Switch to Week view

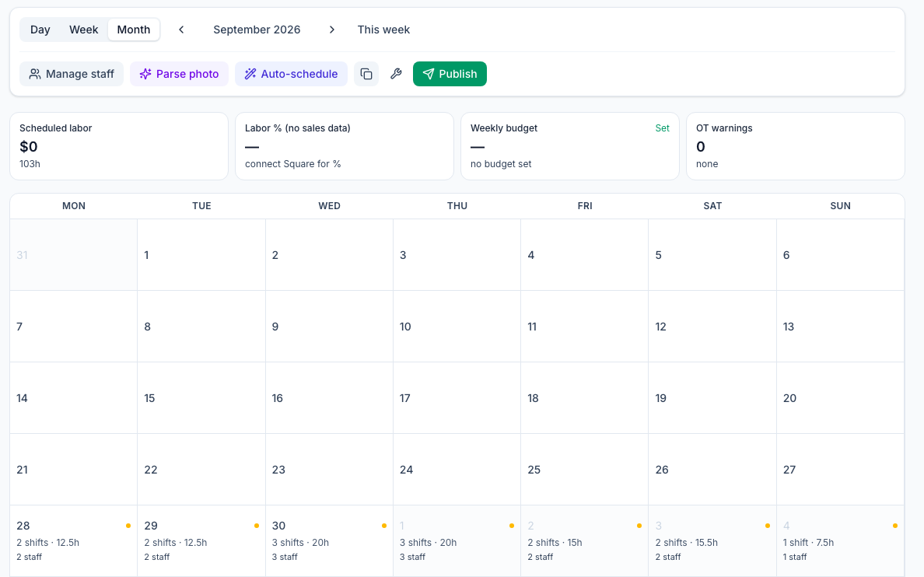point(84,30)
